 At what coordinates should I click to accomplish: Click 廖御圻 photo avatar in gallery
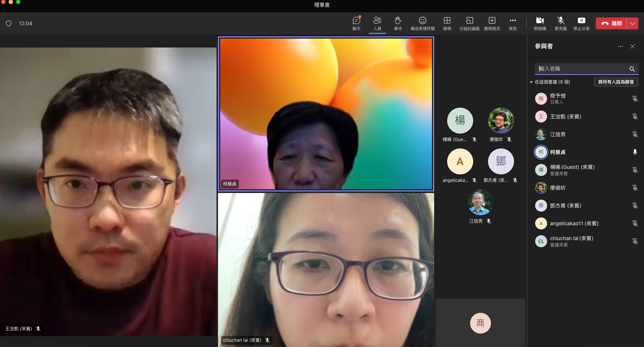tap(501, 121)
